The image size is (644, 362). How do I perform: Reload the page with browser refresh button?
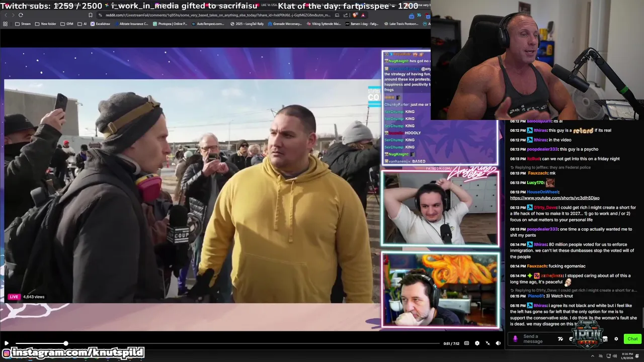[21, 15]
